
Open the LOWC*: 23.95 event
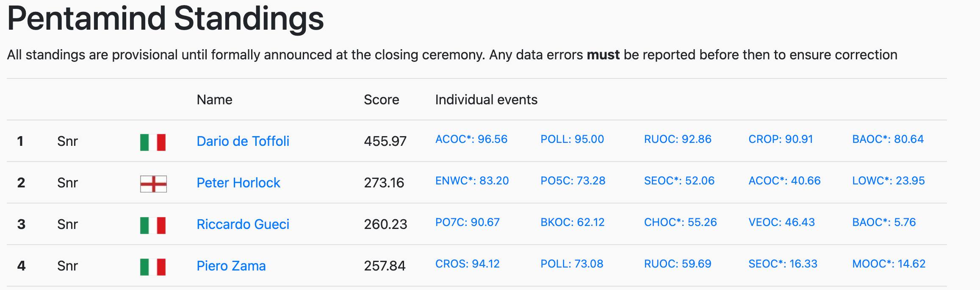(x=889, y=181)
